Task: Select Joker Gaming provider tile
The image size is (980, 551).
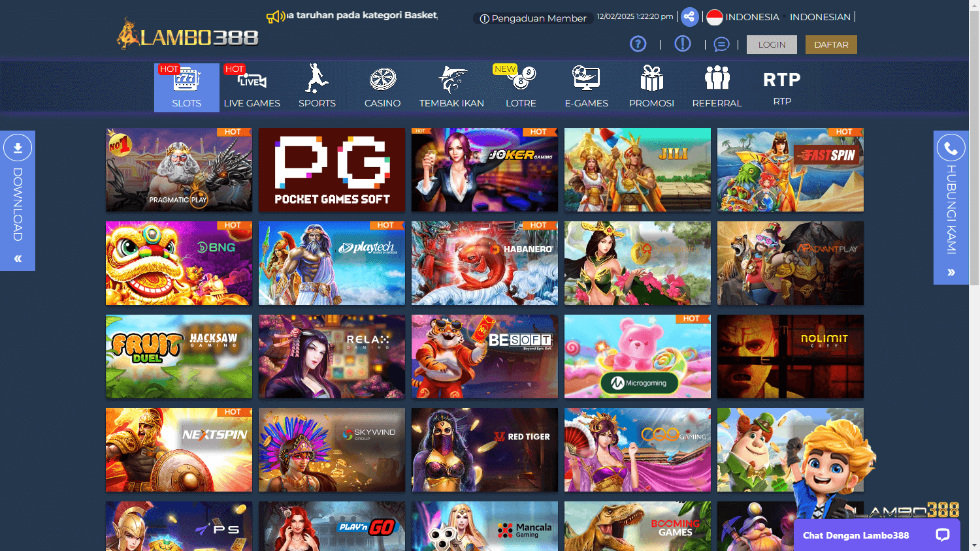Action: coord(485,170)
